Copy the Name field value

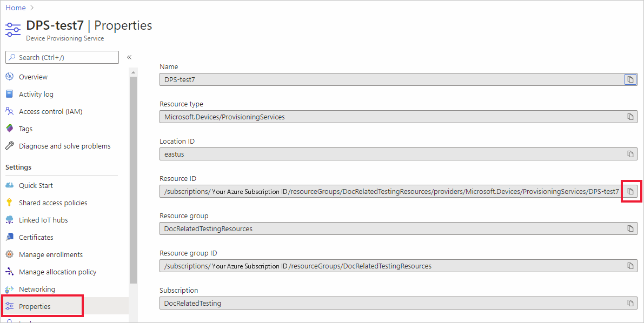630,80
